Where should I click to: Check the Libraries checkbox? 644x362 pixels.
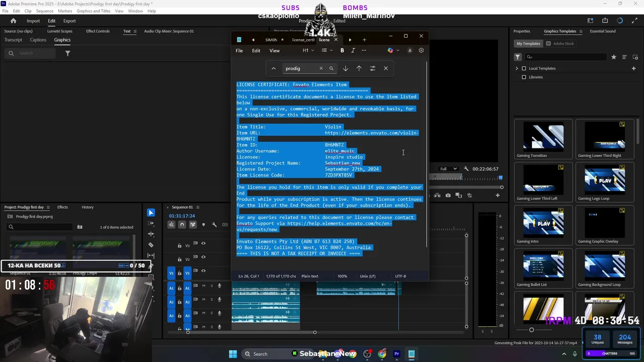click(524, 77)
